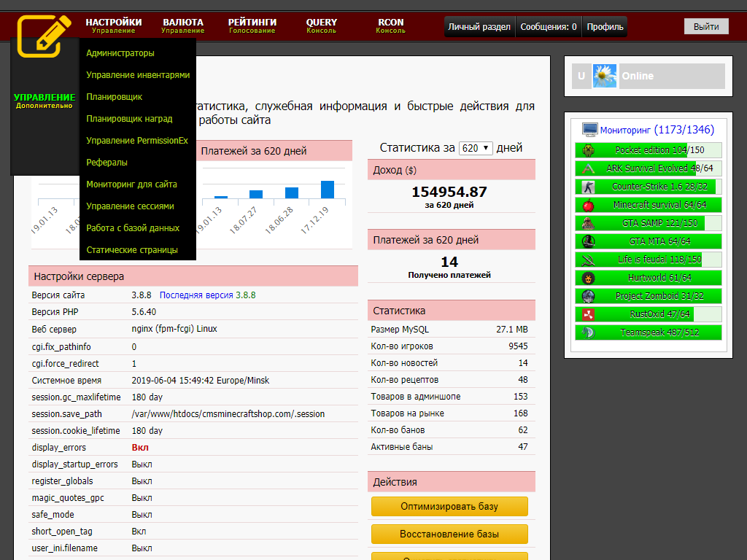Click the Teamspeak server icon
This screenshot has width=747, height=560.
(x=588, y=332)
